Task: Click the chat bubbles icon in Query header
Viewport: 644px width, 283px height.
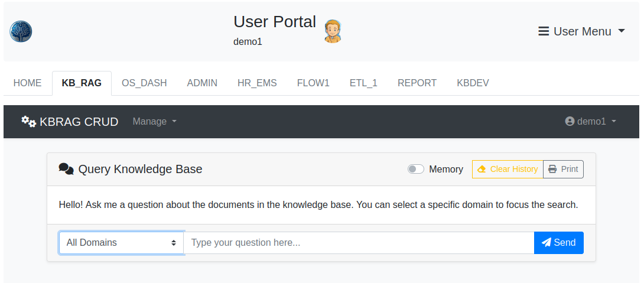Action: [66, 170]
